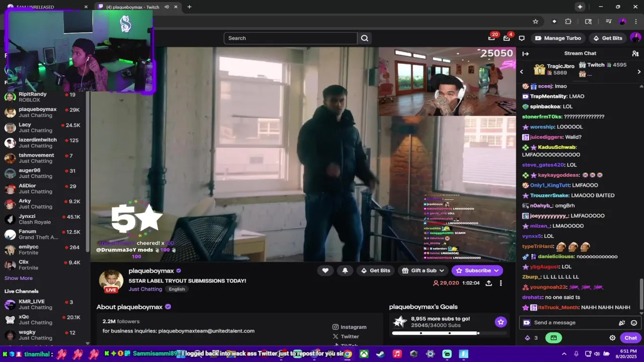This screenshot has height=362, width=644.
Task: Open the chat community users icon
Action: click(x=635, y=53)
